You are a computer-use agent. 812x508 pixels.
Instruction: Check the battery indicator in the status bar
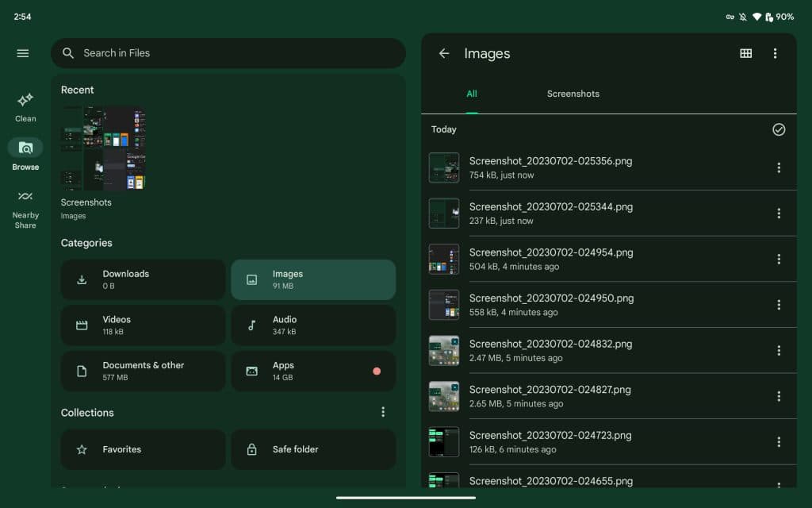coord(783,16)
